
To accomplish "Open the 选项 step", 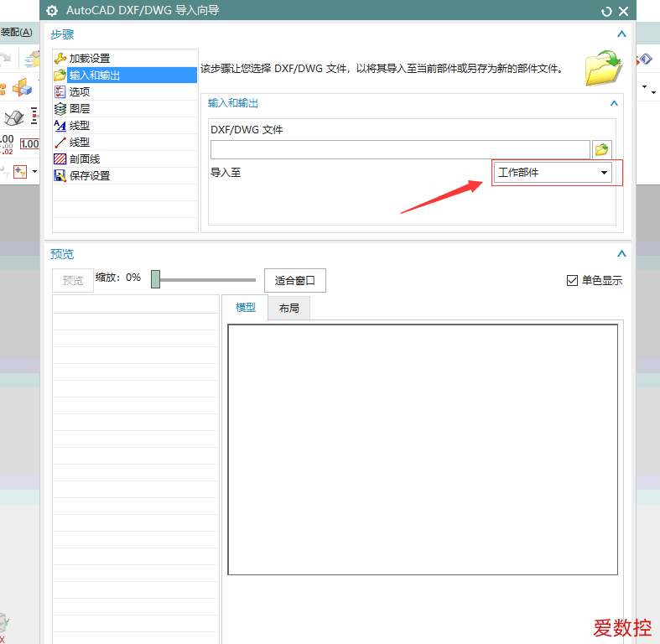I will click(125, 92).
